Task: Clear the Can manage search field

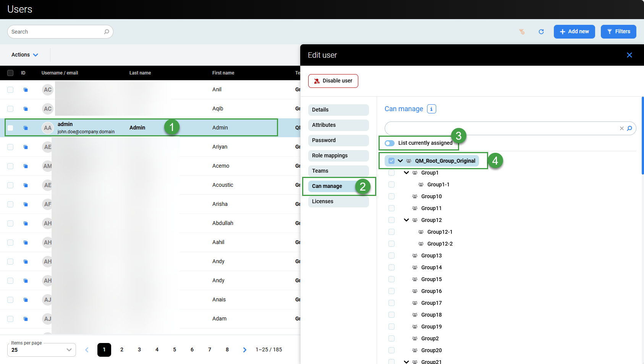Action: 621,128
